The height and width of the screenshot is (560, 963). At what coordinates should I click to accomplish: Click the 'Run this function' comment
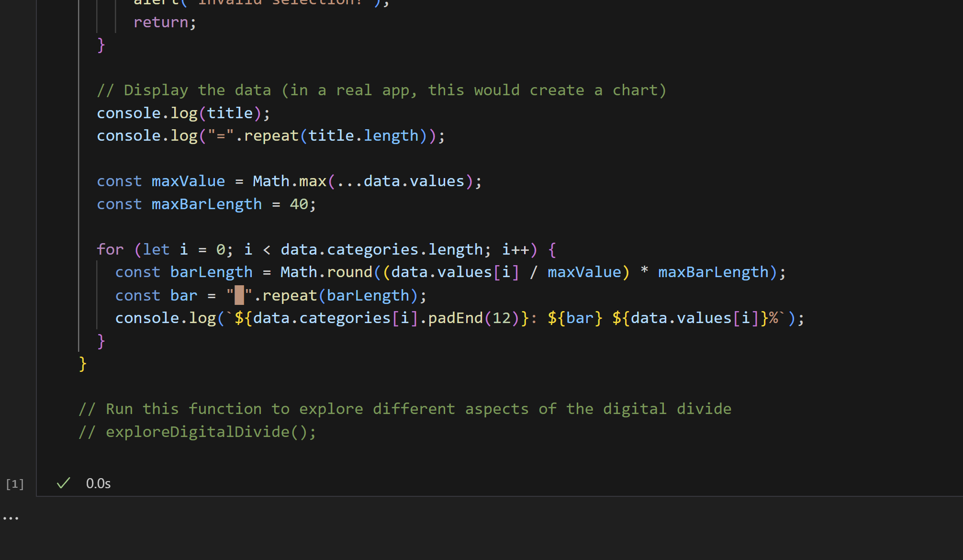(404, 409)
